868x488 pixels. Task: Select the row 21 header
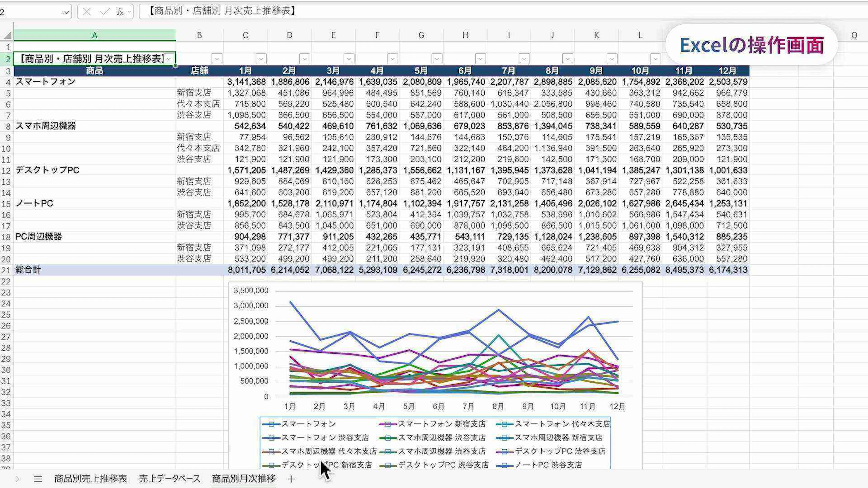point(6,270)
